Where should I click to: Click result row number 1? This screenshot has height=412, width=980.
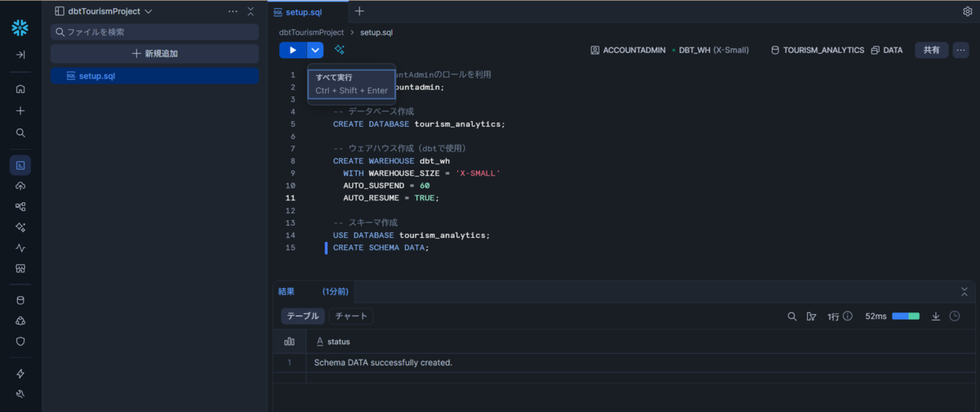tap(288, 362)
